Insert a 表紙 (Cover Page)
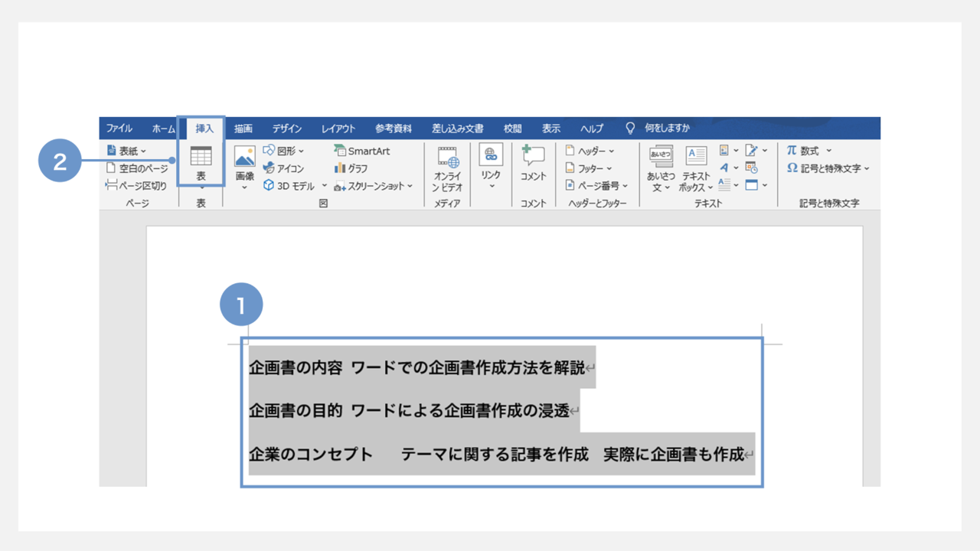 click(x=126, y=151)
